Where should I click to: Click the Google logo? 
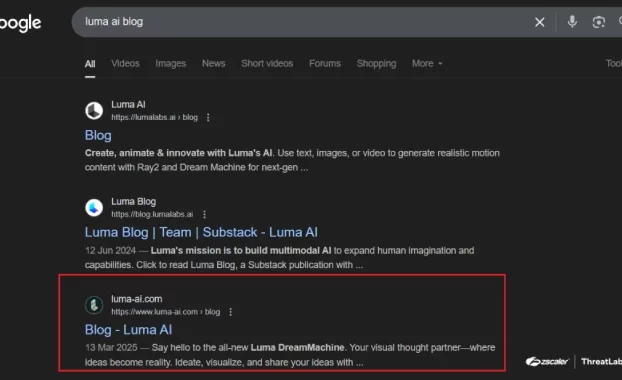tap(20, 23)
